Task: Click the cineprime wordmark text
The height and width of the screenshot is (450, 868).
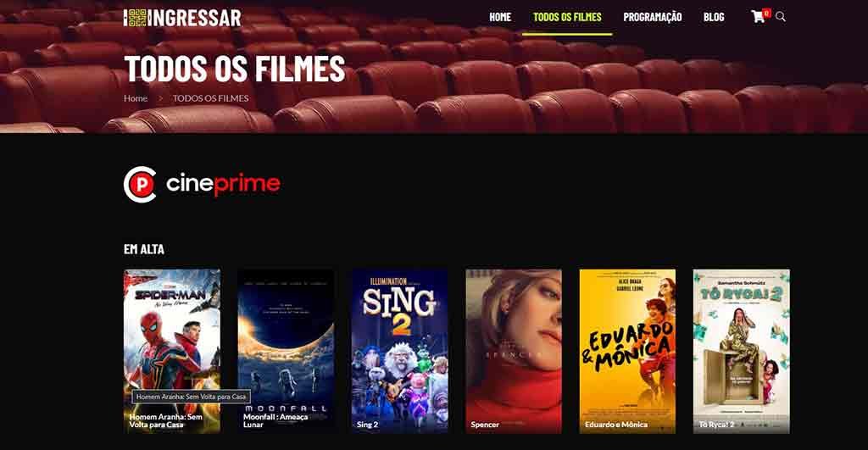Action: coord(223,184)
